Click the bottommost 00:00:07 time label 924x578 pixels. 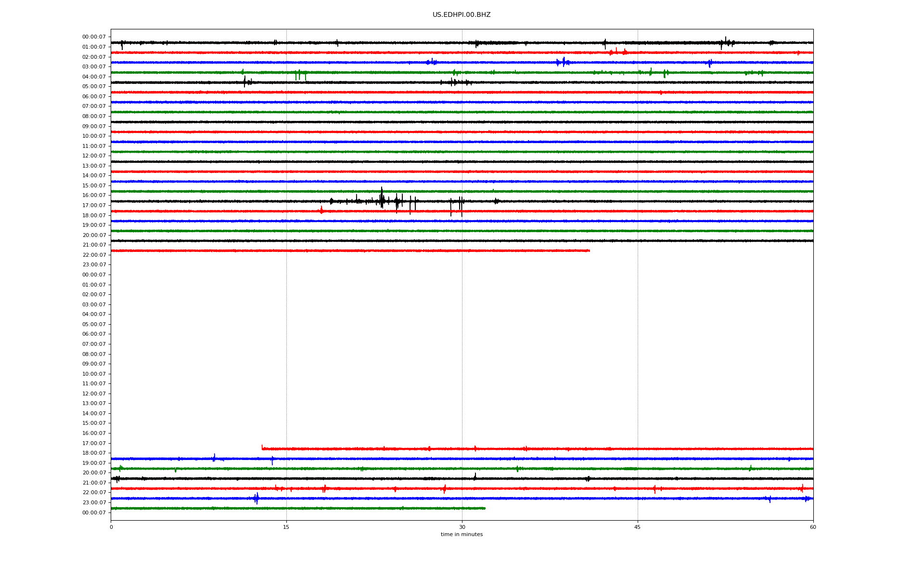[x=94, y=512]
